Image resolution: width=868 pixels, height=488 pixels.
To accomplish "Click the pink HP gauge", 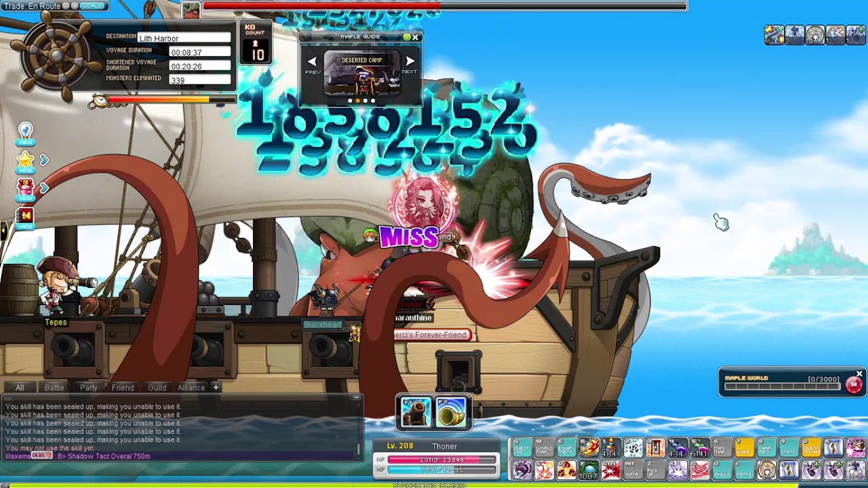I will [x=441, y=460].
